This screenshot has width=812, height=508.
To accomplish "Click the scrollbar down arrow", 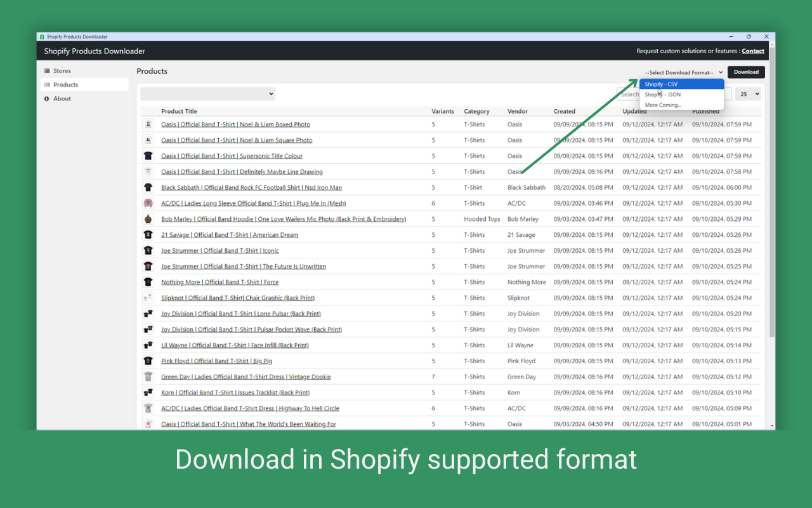I will tap(772, 425).
